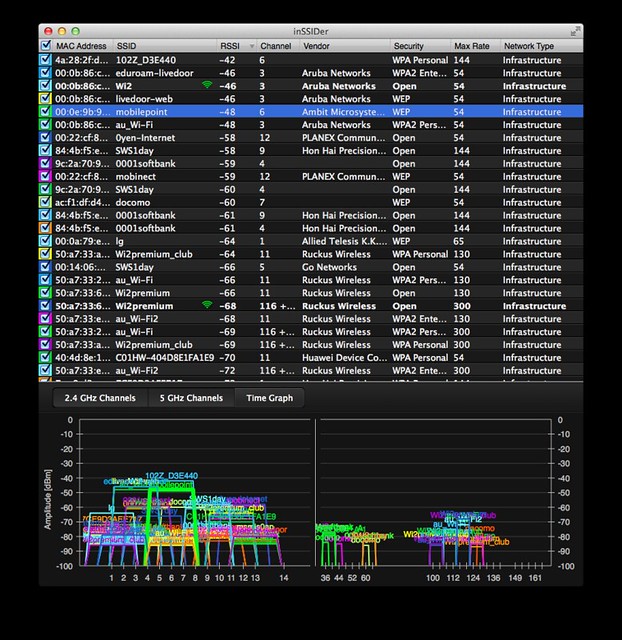The width and height of the screenshot is (622, 640).
Task: Select the docomo network row
Action: (x=311, y=202)
